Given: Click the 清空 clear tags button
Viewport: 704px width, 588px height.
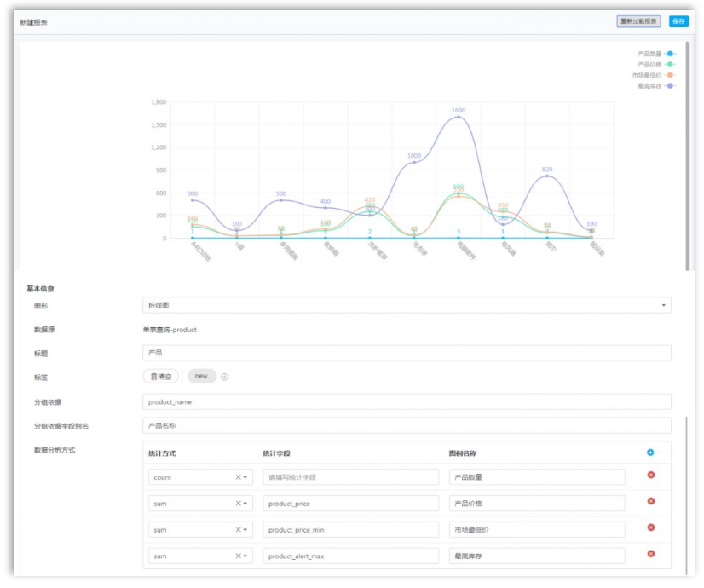Looking at the screenshot, I should pyautogui.click(x=161, y=376).
